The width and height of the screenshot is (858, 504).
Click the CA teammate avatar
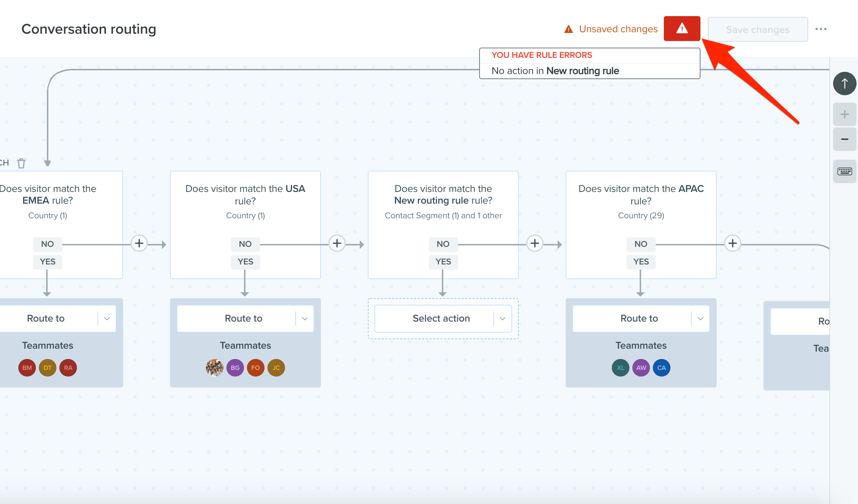tap(662, 368)
